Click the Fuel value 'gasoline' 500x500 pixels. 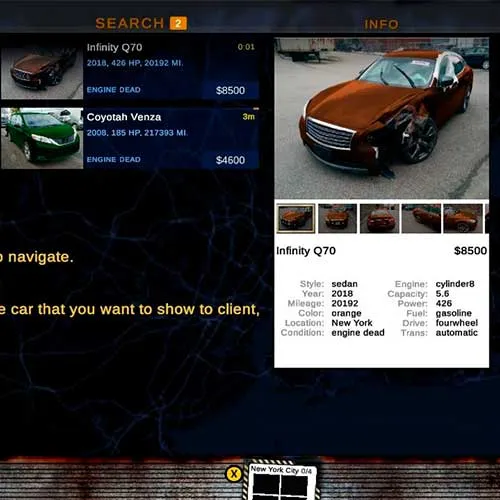click(x=453, y=313)
